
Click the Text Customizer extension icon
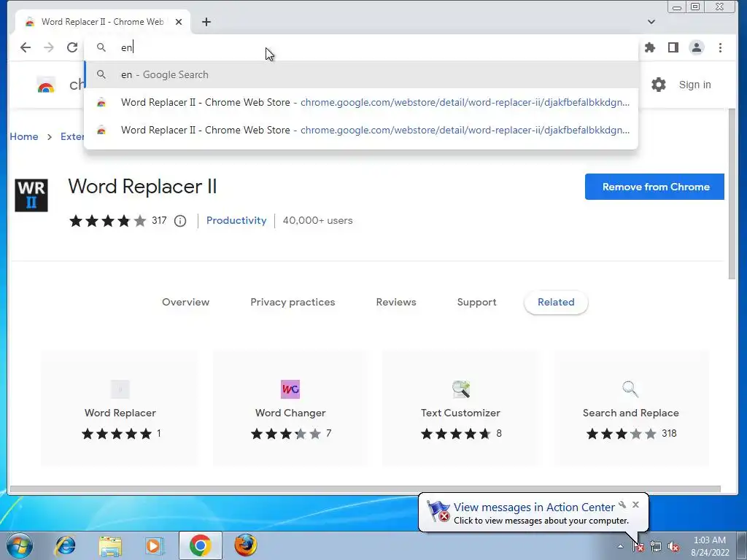tap(461, 389)
